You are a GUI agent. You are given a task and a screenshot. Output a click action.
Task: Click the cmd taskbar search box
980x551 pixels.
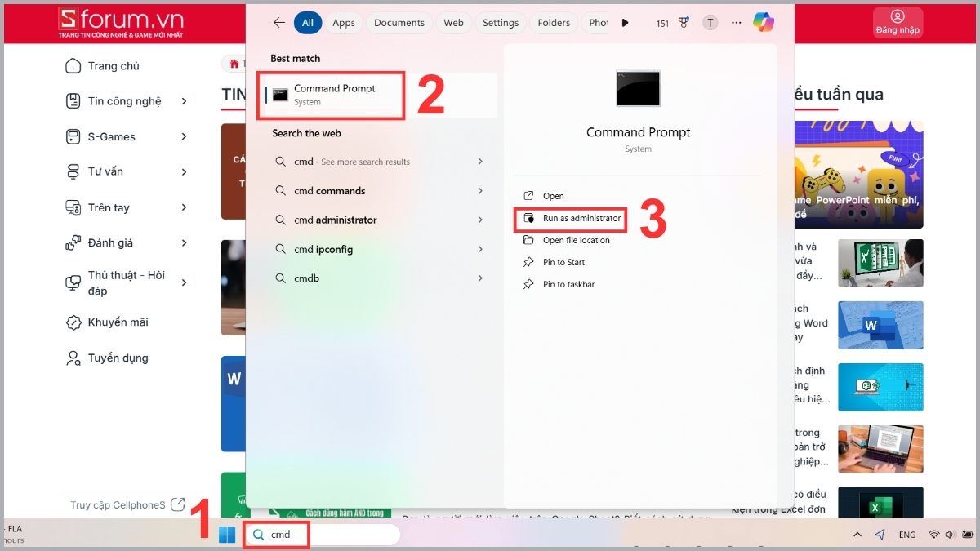pyautogui.click(x=323, y=535)
